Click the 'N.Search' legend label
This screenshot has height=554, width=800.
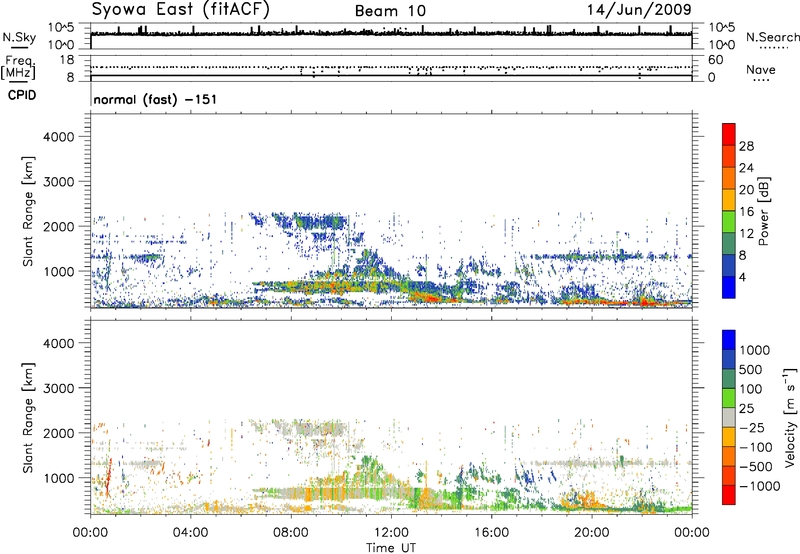[x=772, y=37]
